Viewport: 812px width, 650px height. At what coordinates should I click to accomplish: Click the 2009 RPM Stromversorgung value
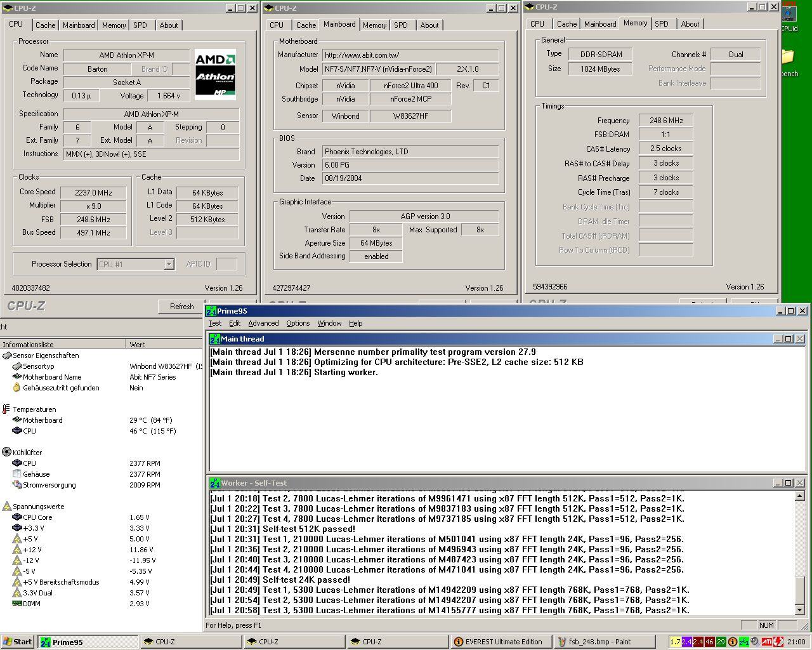tap(145, 485)
